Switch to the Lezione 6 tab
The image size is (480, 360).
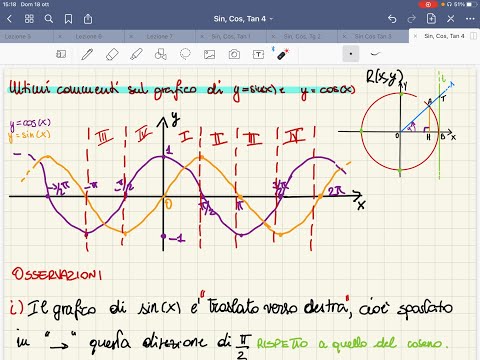coord(89,36)
